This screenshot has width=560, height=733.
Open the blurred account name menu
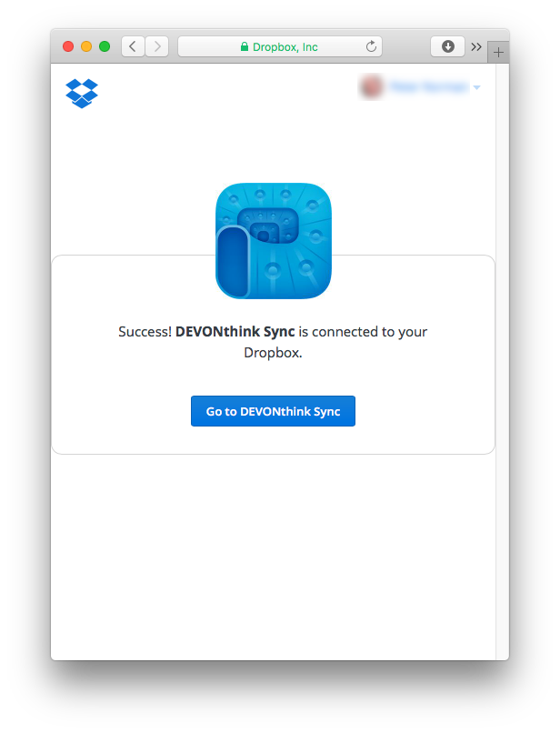pos(429,87)
